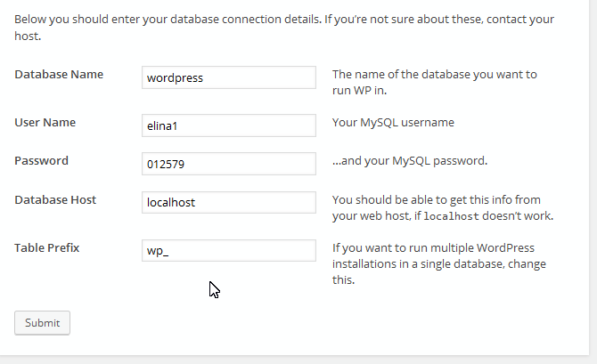The height and width of the screenshot is (364, 597).
Task: Click into the Password text box
Action: [228, 164]
